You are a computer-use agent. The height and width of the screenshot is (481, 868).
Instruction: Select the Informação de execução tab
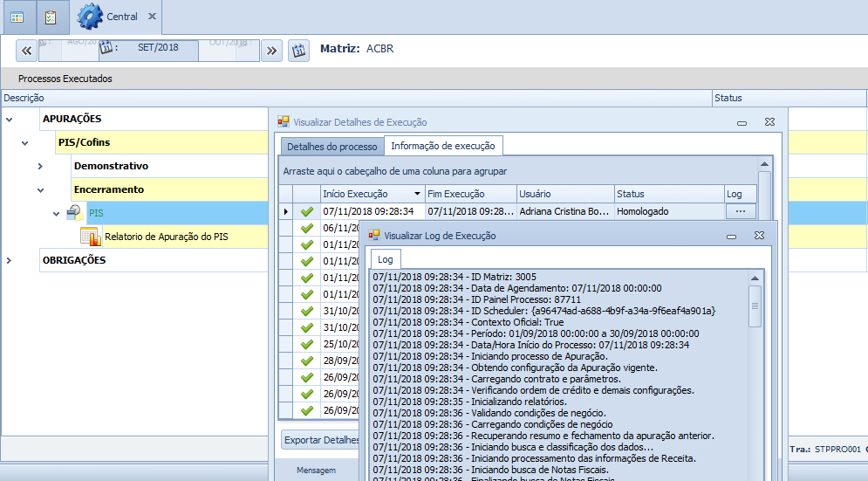click(443, 146)
